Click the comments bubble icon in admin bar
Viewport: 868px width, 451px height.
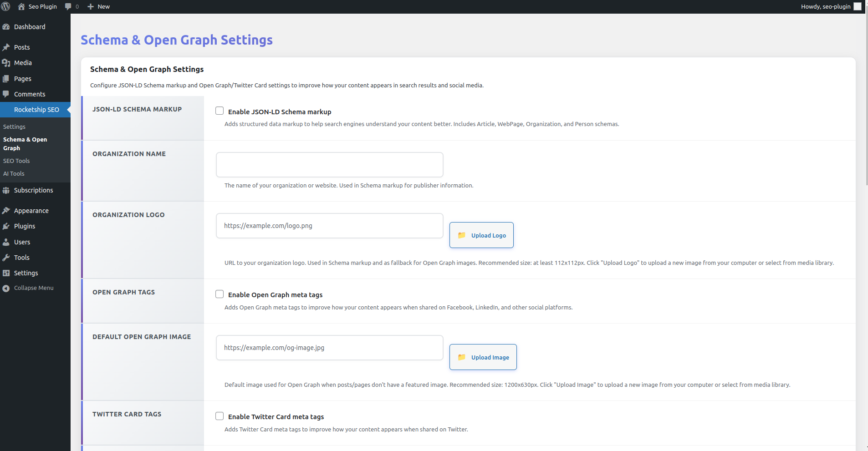coord(68,6)
